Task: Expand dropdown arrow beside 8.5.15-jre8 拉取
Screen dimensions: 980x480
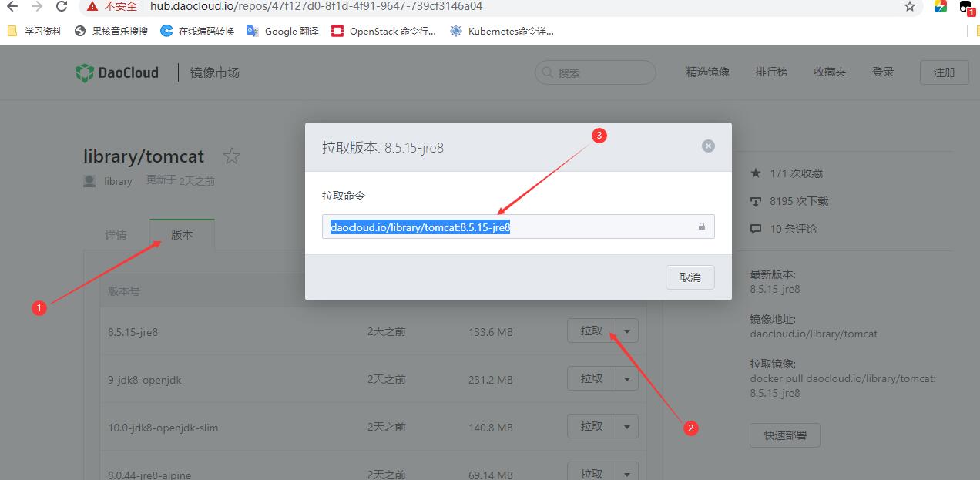Action: coord(627,331)
